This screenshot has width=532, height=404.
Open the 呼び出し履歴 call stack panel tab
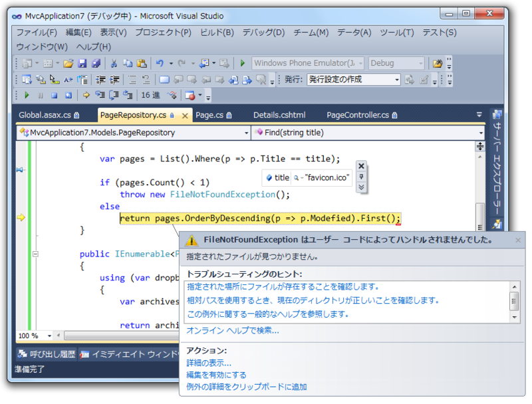pyautogui.click(x=47, y=354)
